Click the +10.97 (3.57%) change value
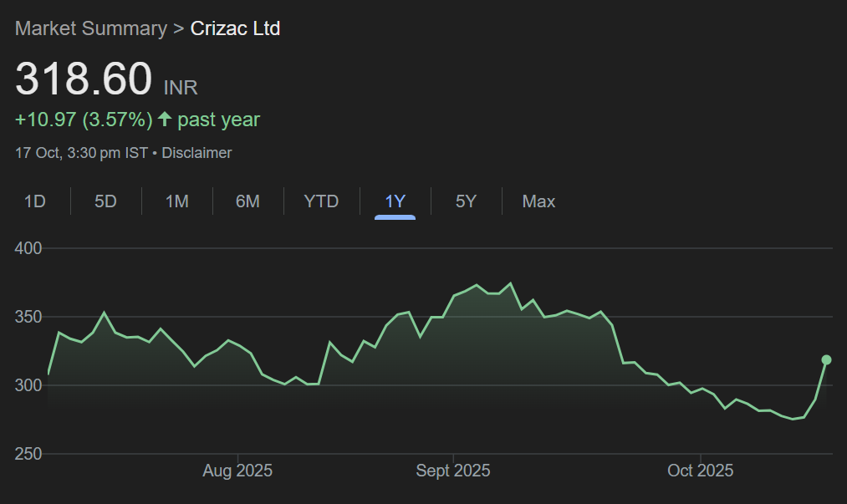The width and height of the screenshot is (847, 504). [x=84, y=120]
